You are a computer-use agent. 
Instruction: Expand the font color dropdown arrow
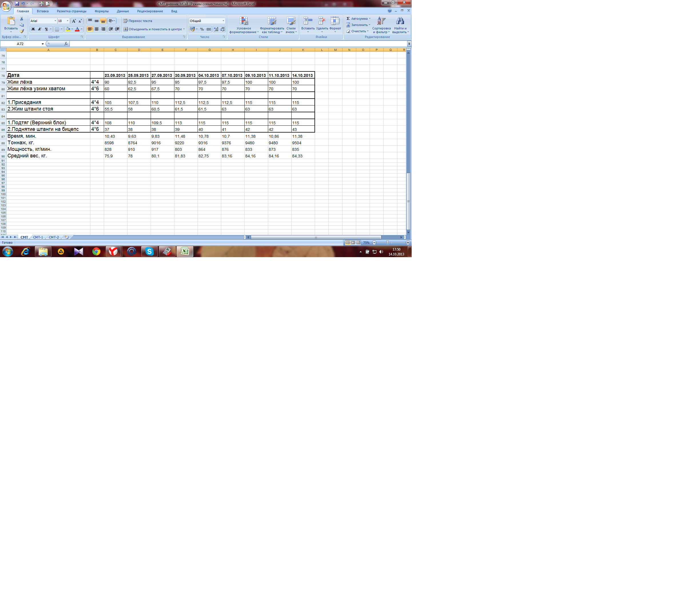(x=82, y=29)
